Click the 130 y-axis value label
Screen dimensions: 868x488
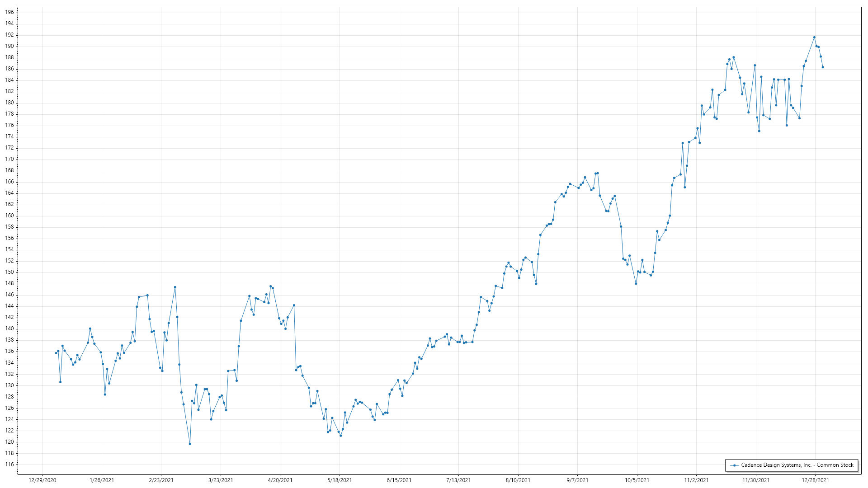click(x=9, y=385)
